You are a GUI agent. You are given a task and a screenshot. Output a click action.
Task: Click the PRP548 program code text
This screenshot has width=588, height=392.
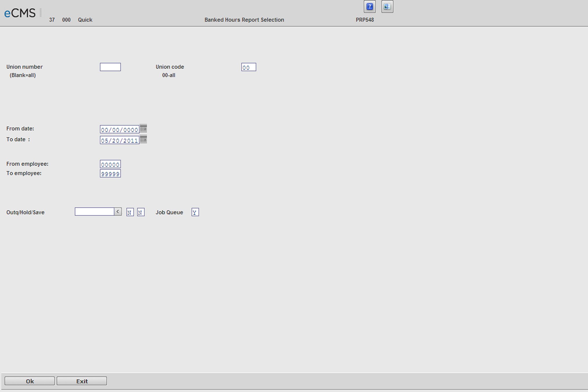(x=365, y=20)
